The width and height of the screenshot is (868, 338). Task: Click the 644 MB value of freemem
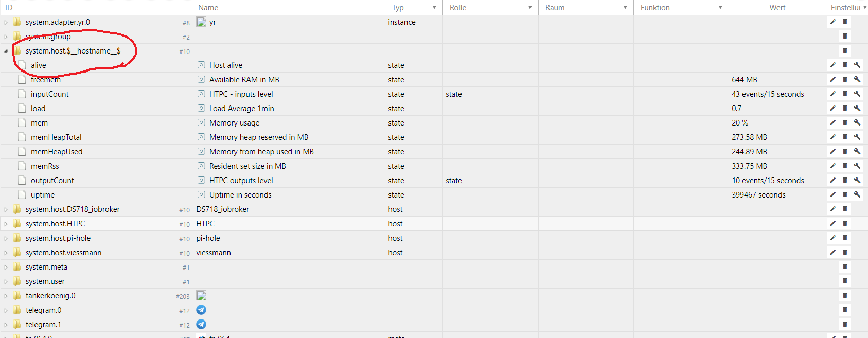tap(745, 80)
